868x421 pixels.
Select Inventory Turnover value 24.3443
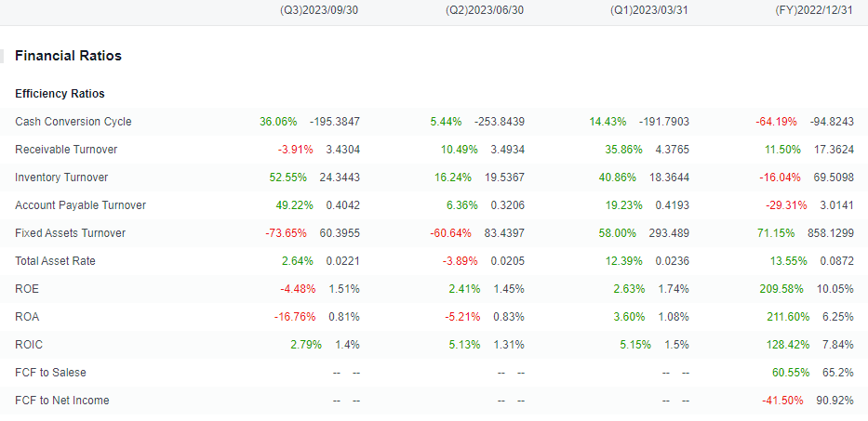point(340,178)
